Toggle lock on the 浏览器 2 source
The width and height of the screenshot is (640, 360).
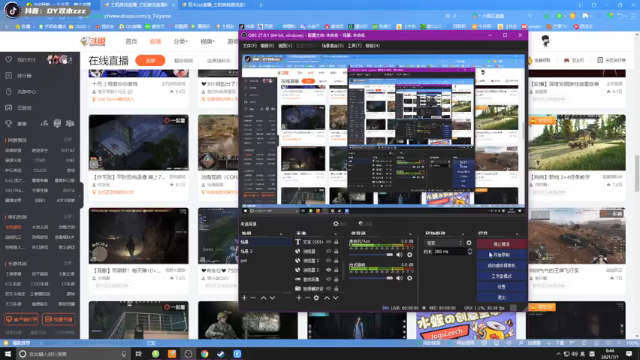336,260
